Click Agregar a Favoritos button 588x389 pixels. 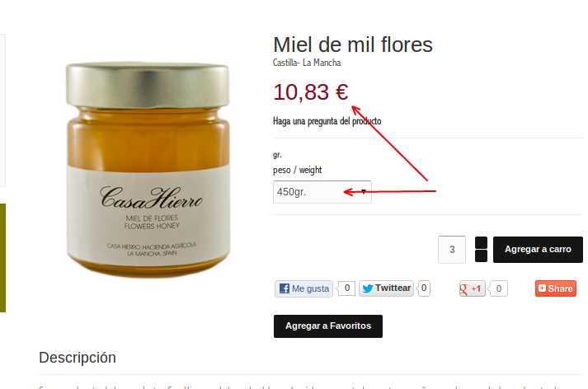tap(328, 326)
